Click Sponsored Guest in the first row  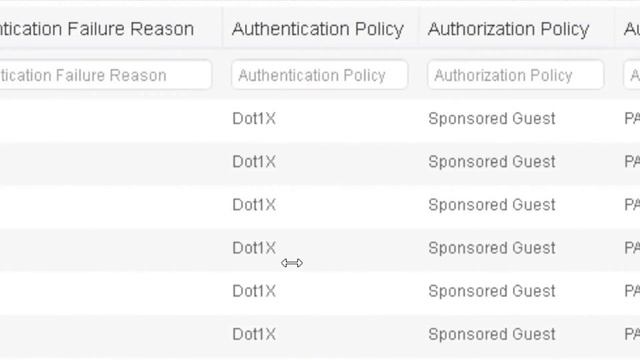click(492, 119)
